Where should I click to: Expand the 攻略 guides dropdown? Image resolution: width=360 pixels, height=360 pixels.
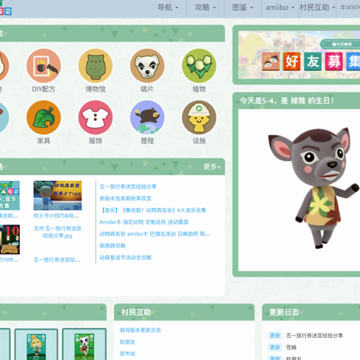click(x=205, y=7)
